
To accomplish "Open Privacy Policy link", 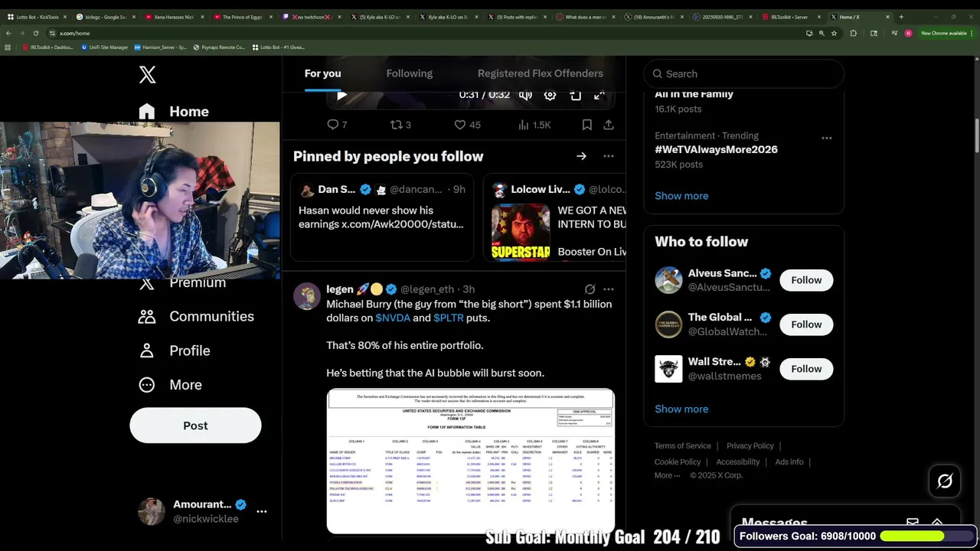I will click(750, 445).
